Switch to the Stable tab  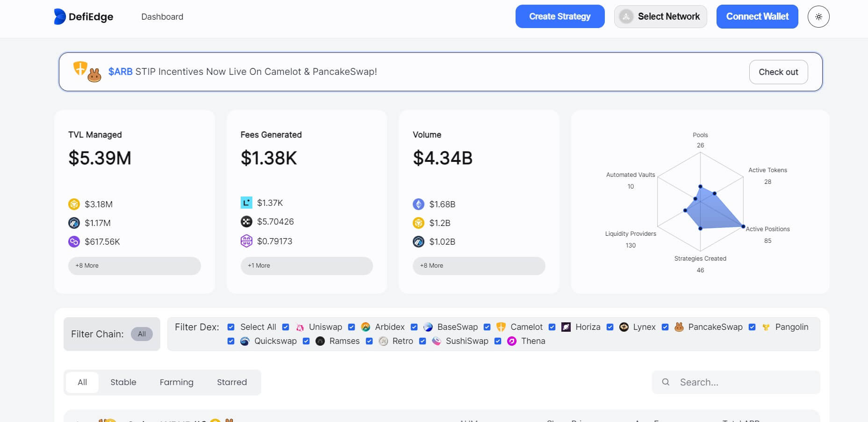coord(123,382)
